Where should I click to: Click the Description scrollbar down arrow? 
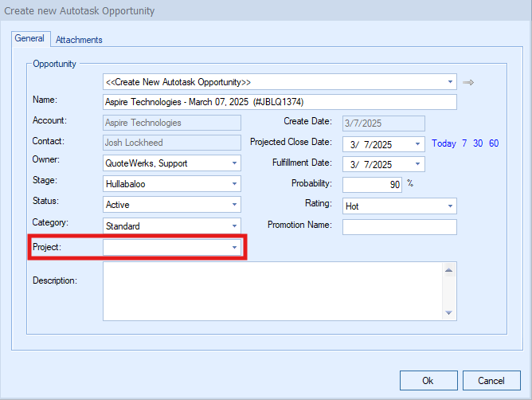(x=449, y=313)
